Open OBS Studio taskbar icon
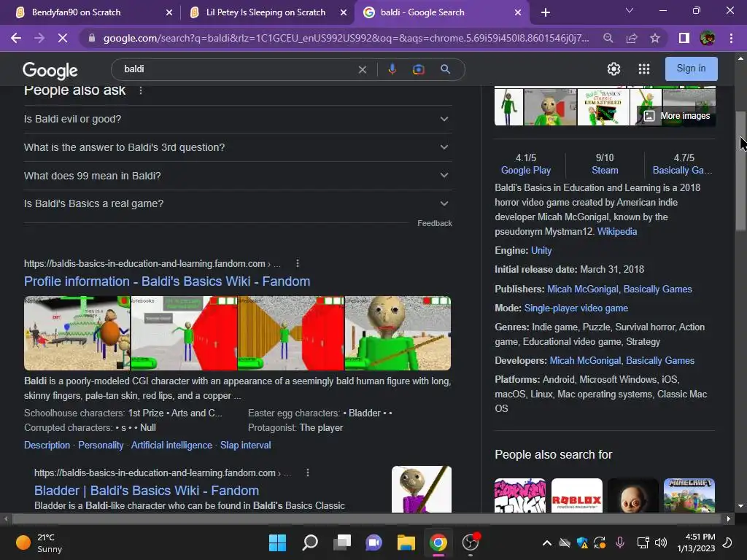 click(x=471, y=542)
